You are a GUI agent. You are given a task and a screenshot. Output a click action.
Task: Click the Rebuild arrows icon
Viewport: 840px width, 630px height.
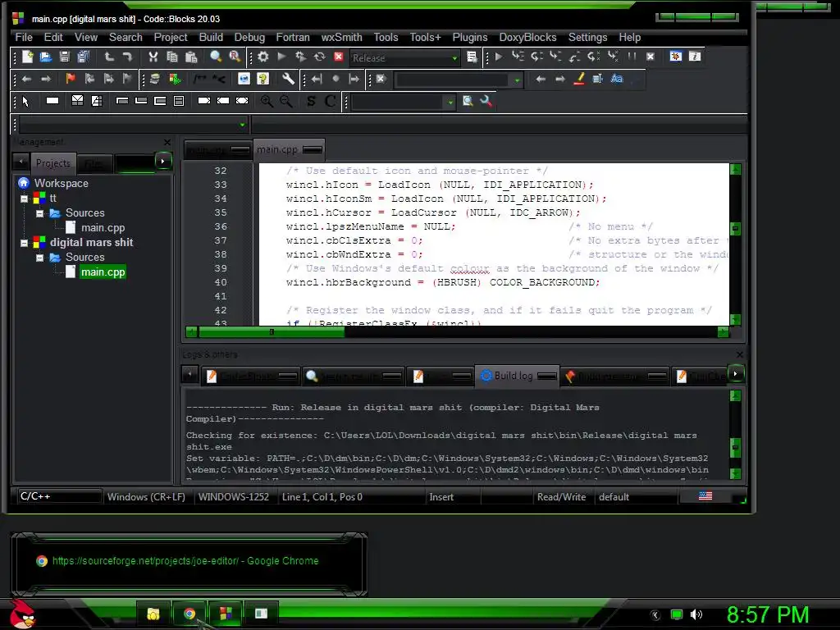coord(319,57)
